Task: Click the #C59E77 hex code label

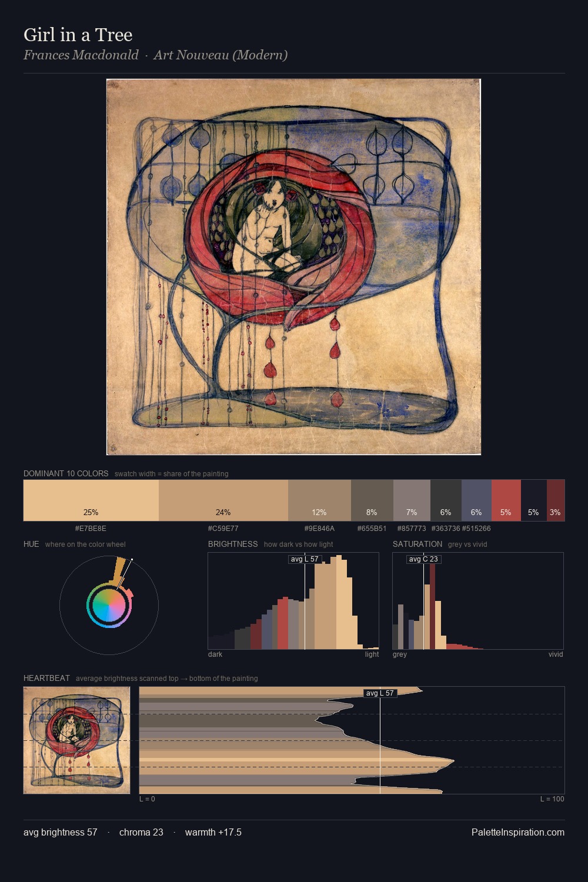Action: click(223, 529)
